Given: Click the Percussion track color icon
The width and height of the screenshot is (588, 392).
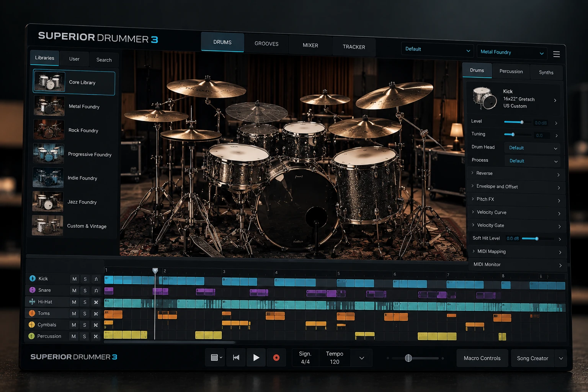Looking at the screenshot, I should click(x=31, y=336).
